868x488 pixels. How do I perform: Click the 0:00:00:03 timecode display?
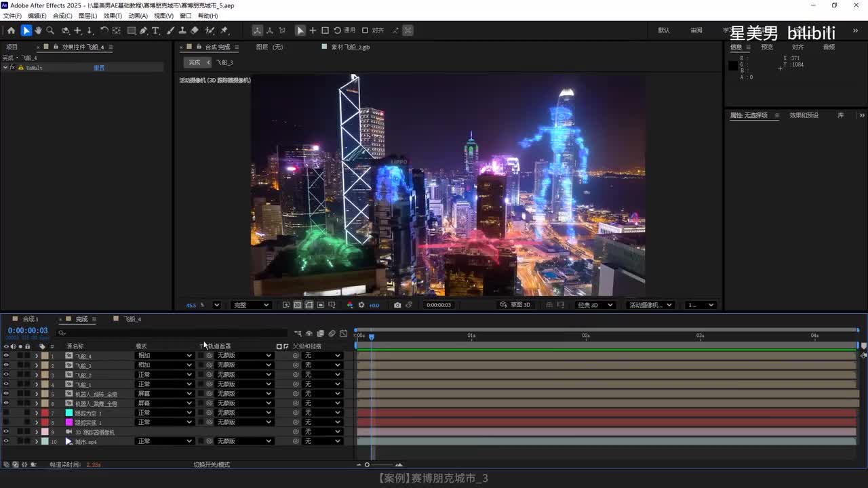pos(28,331)
